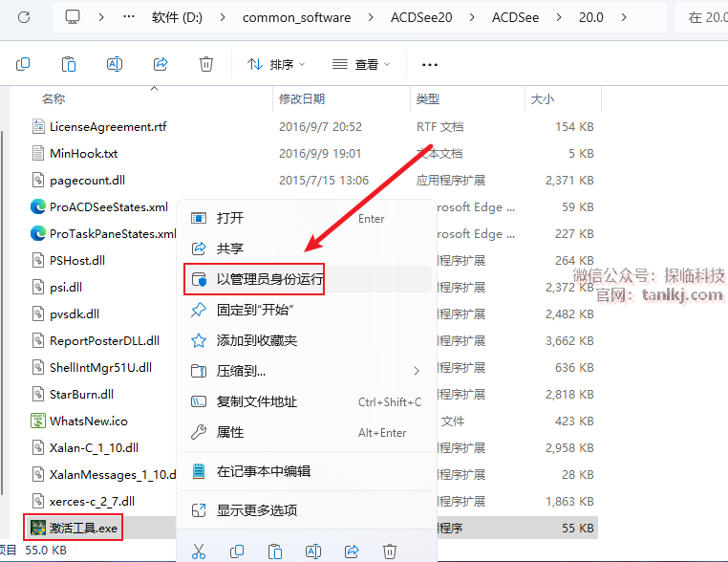Viewport: 728px width, 562px height.
Task: Open 属性 from the context menu
Action: 307,432
